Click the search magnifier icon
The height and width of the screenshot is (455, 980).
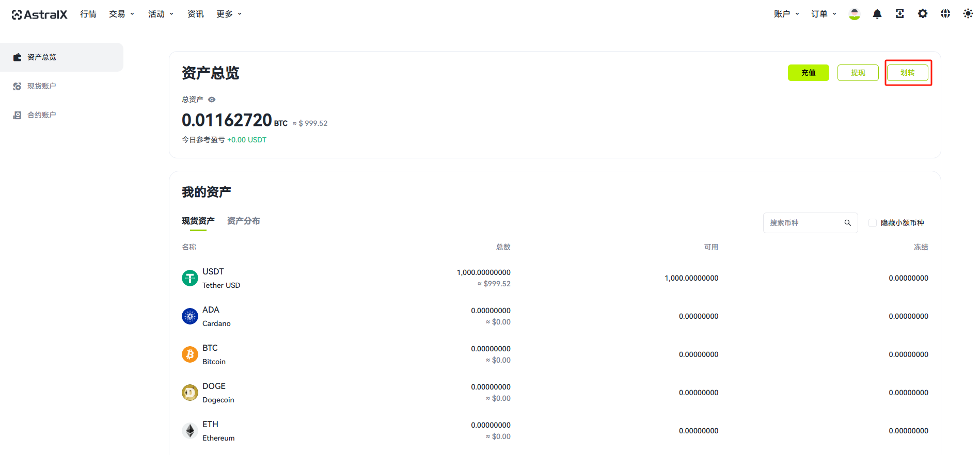[x=847, y=223]
